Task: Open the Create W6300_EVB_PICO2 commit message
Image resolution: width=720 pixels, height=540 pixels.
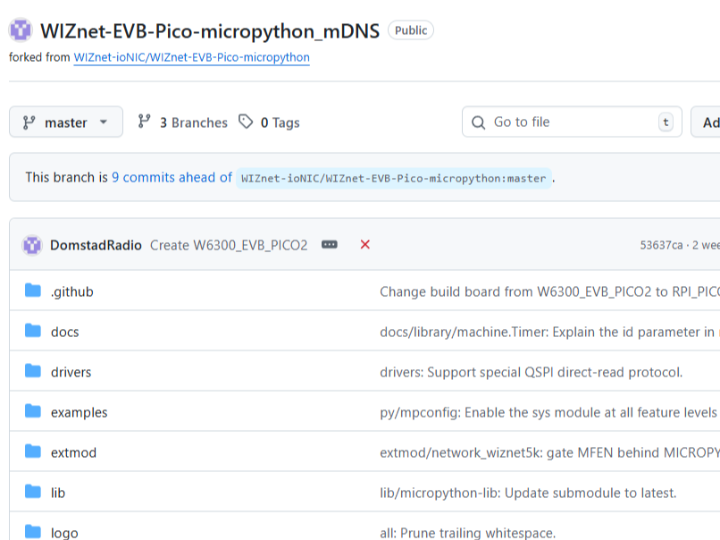Action: (228, 245)
